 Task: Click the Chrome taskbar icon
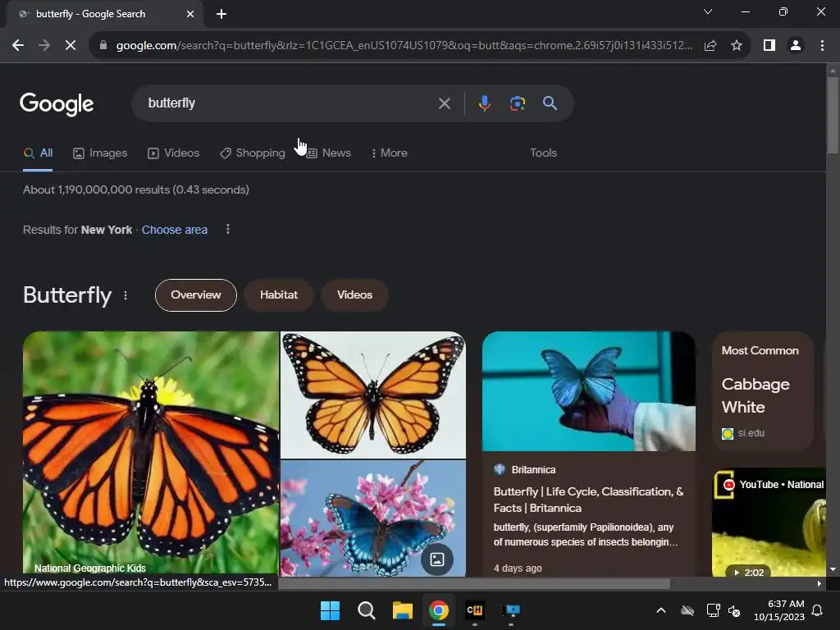click(438, 610)
